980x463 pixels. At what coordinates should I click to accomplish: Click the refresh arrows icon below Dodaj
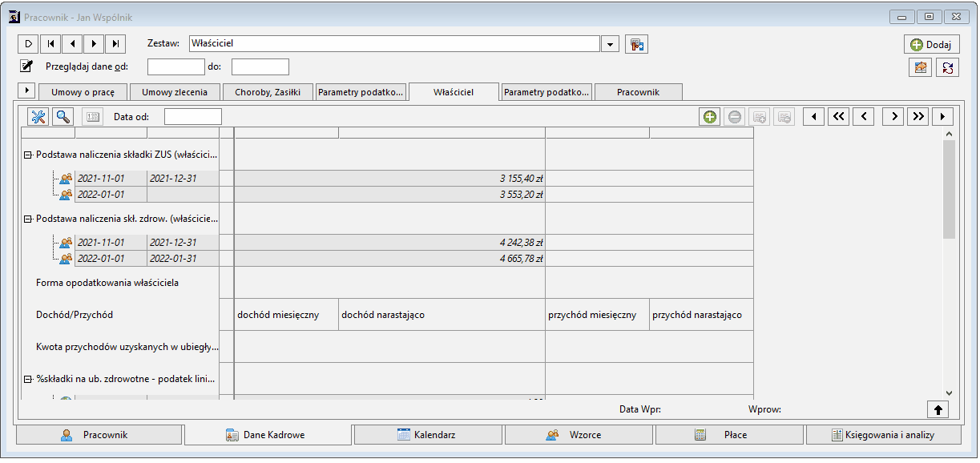[x=947, y=68]
